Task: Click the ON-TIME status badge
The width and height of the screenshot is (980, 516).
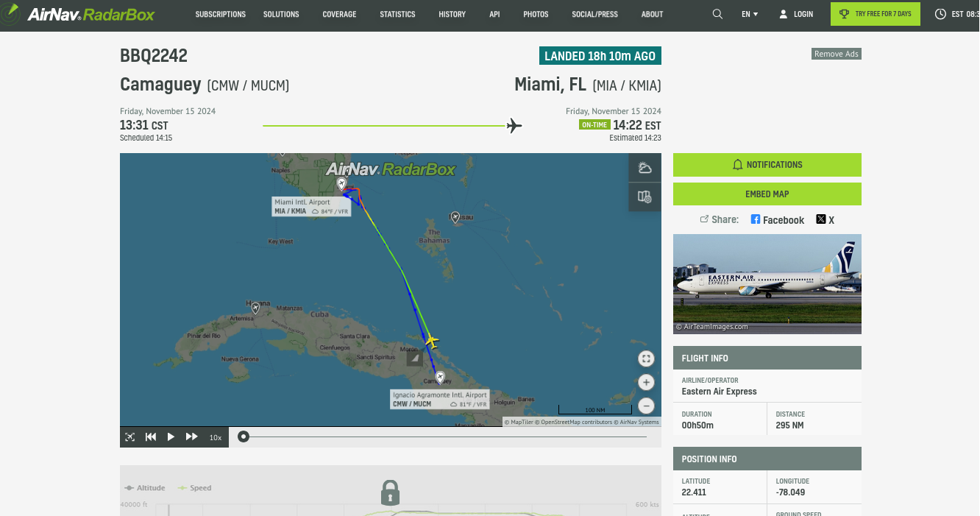Action: tap(594, 125)
